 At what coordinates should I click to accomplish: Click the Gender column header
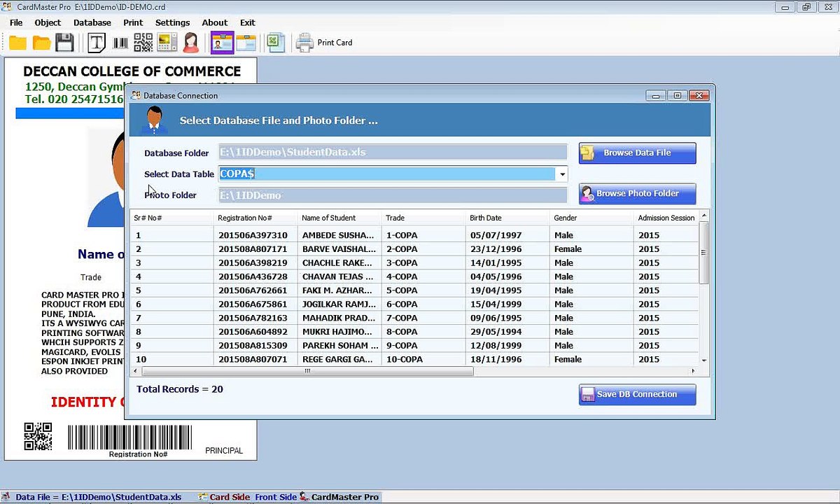(591, 218)
